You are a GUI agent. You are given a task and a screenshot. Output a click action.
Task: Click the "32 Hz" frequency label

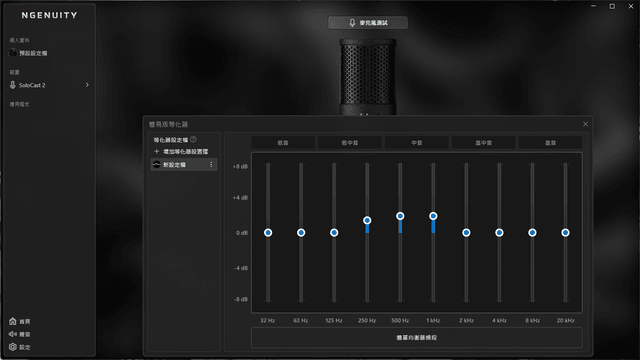point(268,320)
